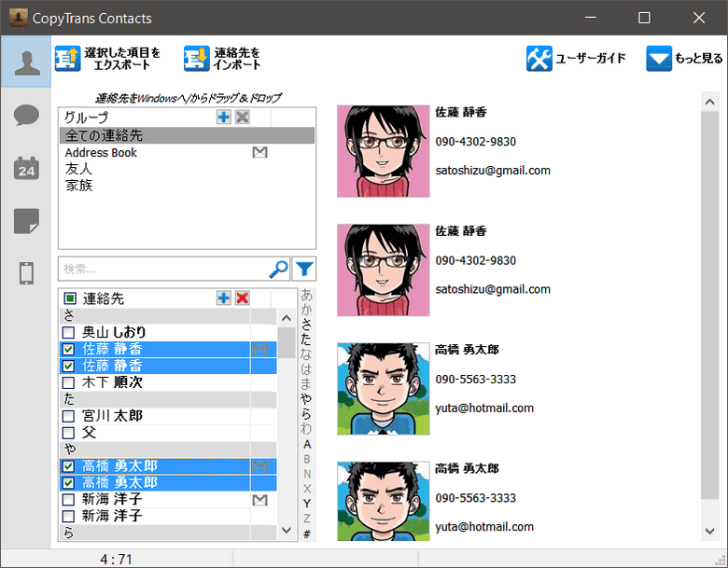This screenshot has width=728, height=568.
Task: Select the 全ての連絡先 group
Action: (187, 135)
